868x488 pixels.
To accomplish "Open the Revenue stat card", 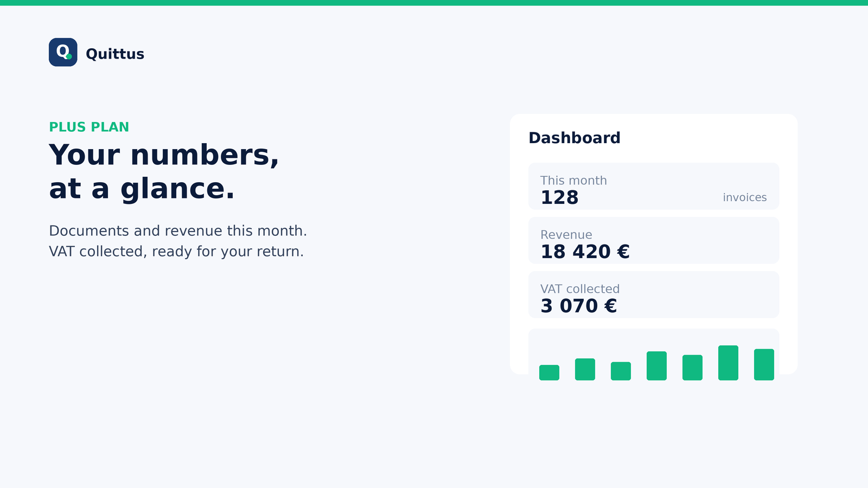I will pyautogui.click(x=654, y=240).
